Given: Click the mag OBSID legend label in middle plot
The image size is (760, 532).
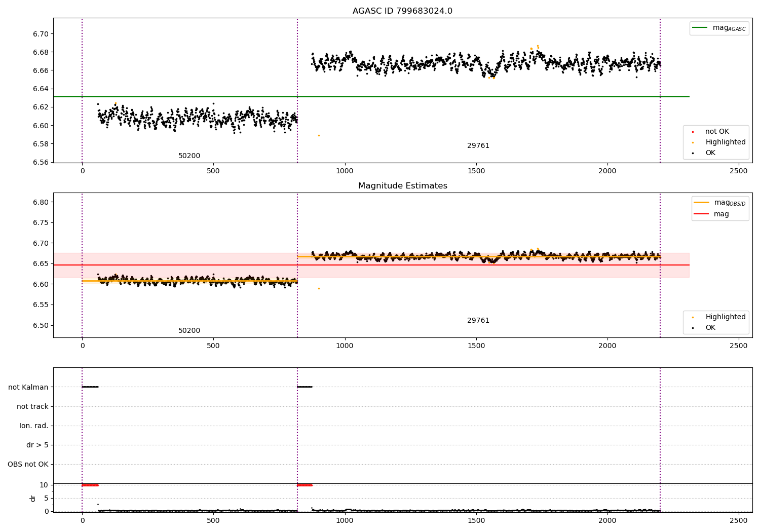Looking at the screenshot, I should click(x=730, y=203).
